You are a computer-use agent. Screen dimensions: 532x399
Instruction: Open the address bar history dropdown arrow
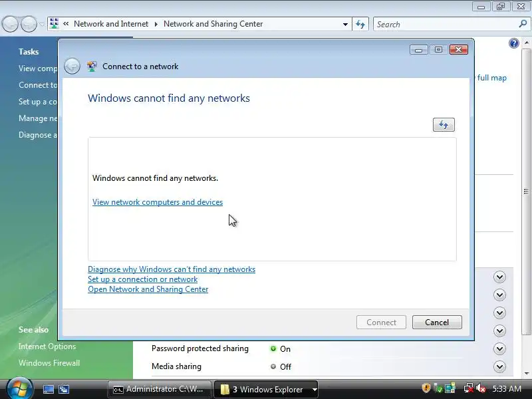345,25
